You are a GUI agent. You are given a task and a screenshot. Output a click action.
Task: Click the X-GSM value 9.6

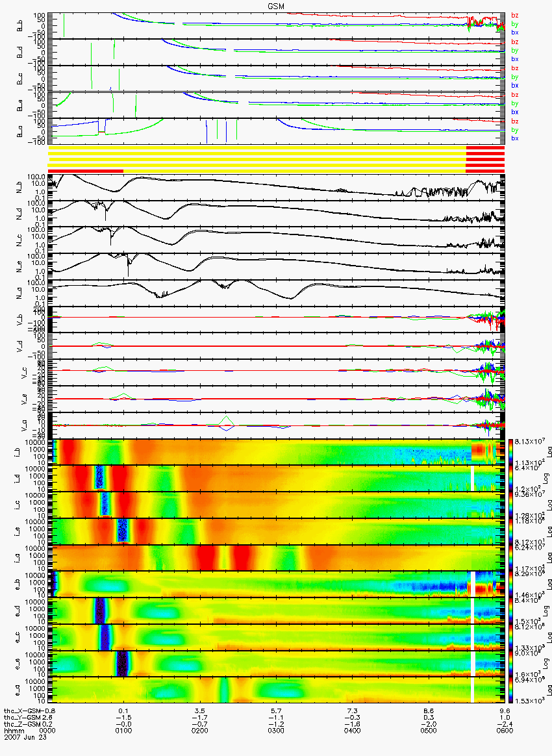click(505, 711)
